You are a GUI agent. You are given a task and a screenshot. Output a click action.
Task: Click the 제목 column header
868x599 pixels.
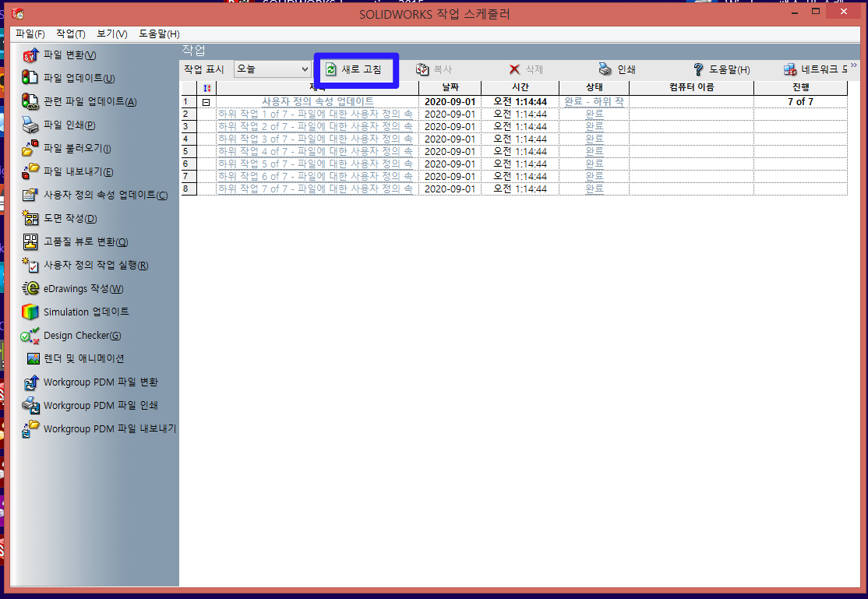317,87
